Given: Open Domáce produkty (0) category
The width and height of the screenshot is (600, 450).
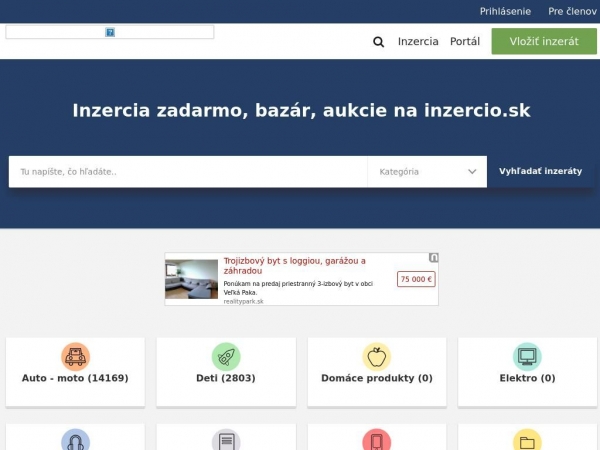Looking at the screenshot, I should 377,378.
